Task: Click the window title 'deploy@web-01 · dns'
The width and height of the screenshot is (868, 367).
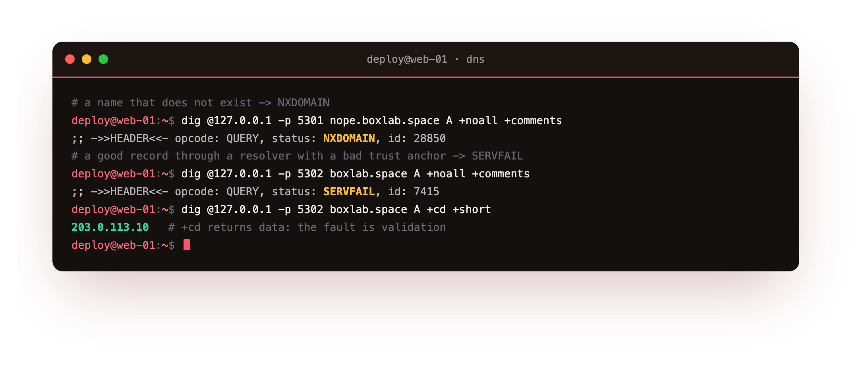Action: pos(425,59)
